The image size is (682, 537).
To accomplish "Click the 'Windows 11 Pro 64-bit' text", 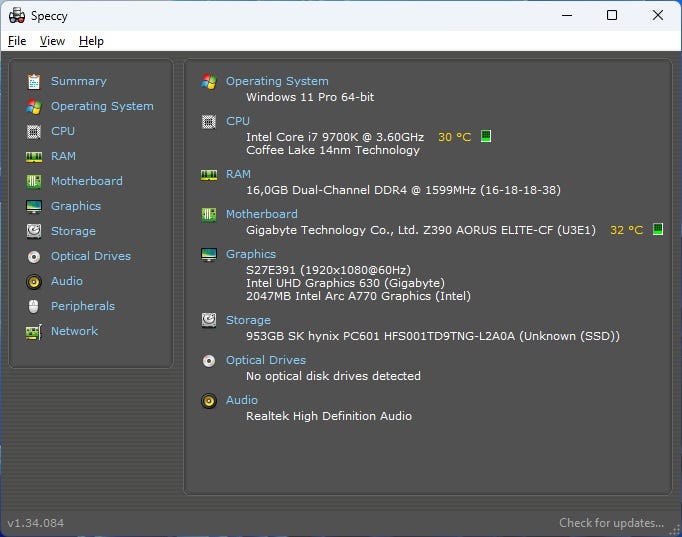I will (310, 97).
